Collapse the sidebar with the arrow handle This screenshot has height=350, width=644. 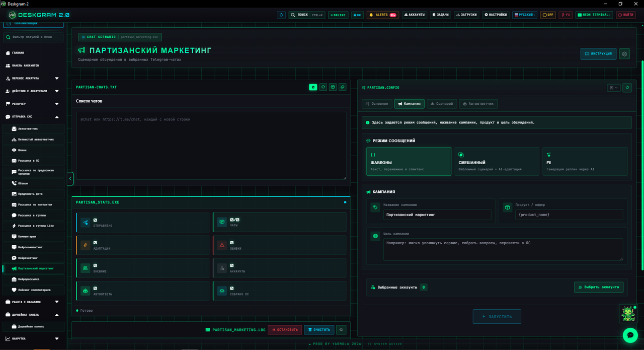pos(70,178)
